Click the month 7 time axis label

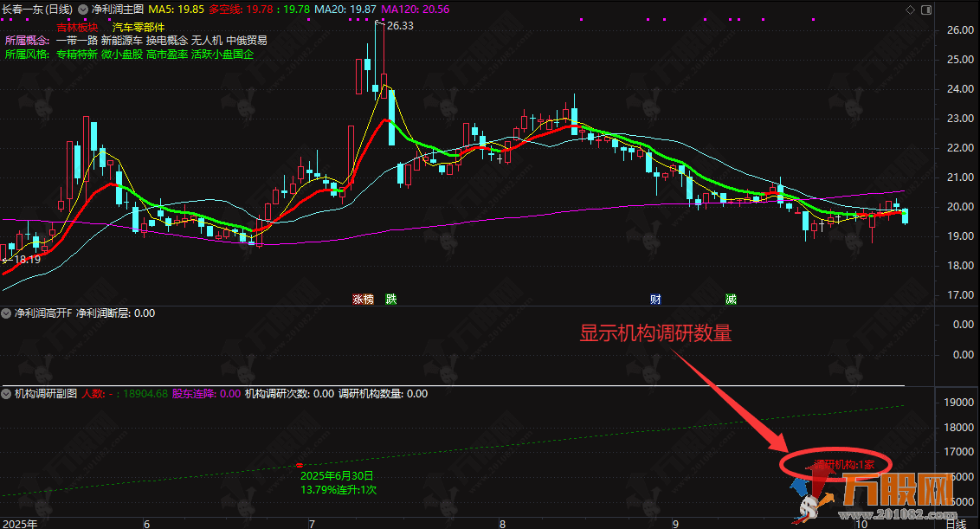point(312,524)
